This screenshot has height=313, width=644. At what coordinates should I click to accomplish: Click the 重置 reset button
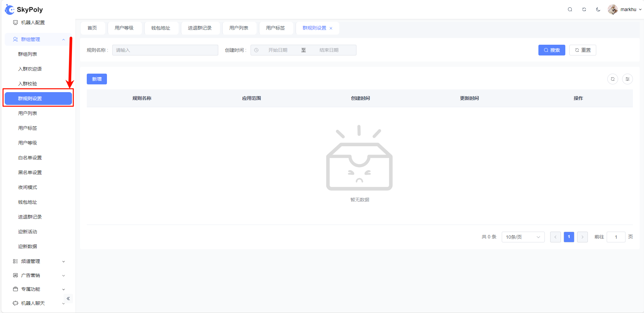point(582,50)
